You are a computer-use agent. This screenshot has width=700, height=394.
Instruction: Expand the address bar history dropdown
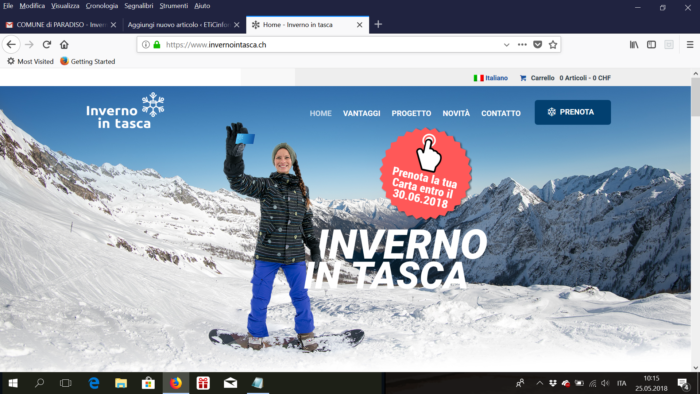(506, 45)
